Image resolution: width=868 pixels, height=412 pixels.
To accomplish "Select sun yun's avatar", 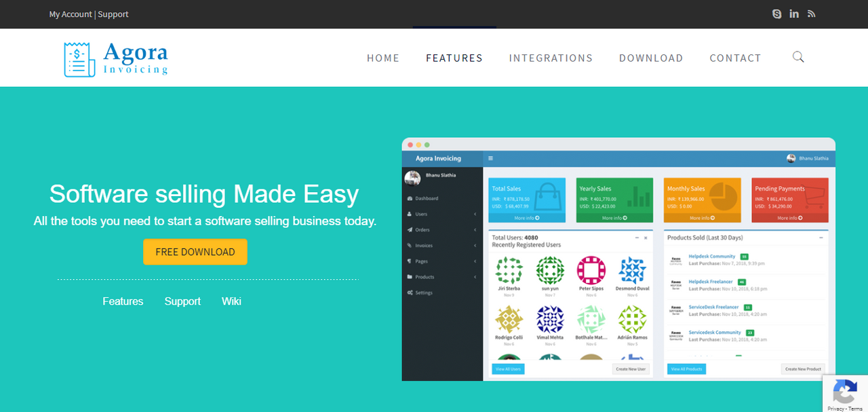I will click(550, 270).
